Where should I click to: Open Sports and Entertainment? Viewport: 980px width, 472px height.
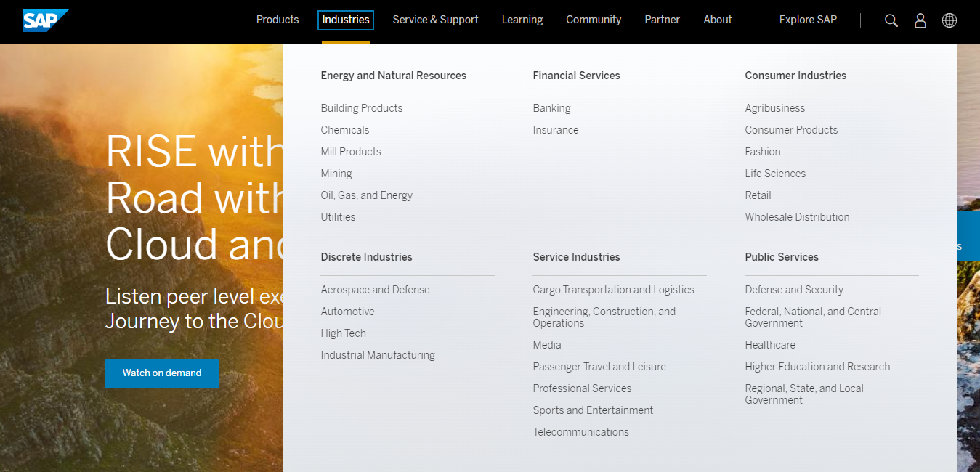[593, 410]
